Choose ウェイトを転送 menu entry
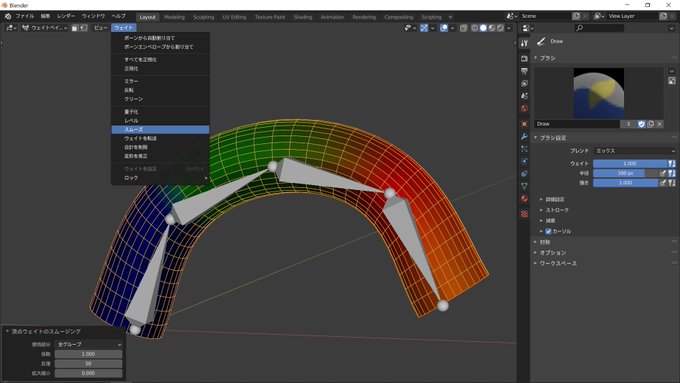This screenshot has width=680, height=383. tap(160, 138)
